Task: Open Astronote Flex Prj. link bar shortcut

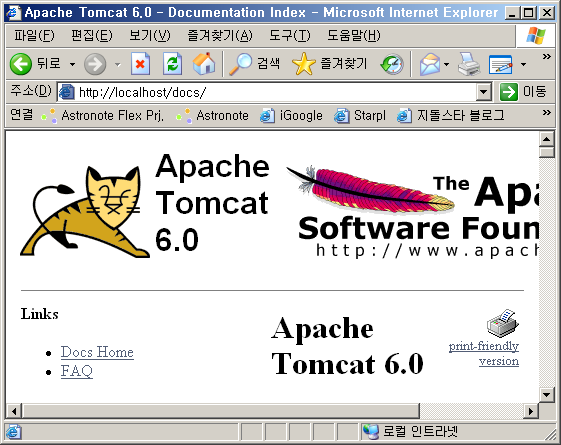Action: pyautogui.click(x=102, y=116)
